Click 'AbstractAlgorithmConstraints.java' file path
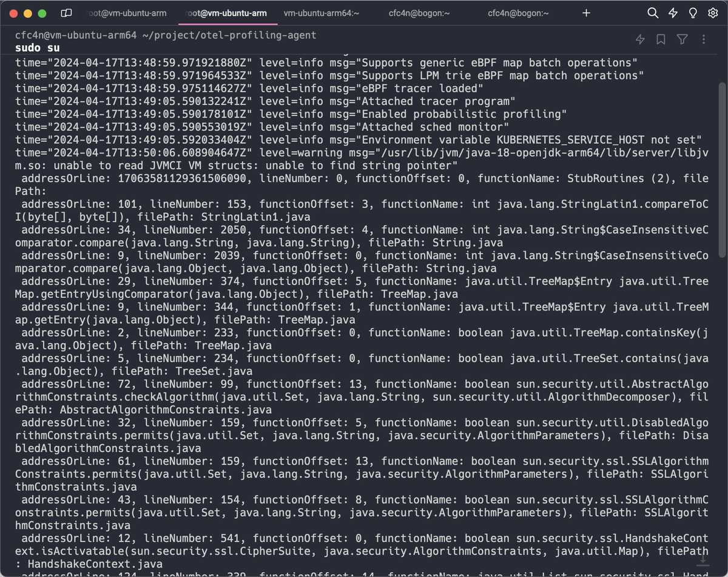 click(x=166, y=410)
